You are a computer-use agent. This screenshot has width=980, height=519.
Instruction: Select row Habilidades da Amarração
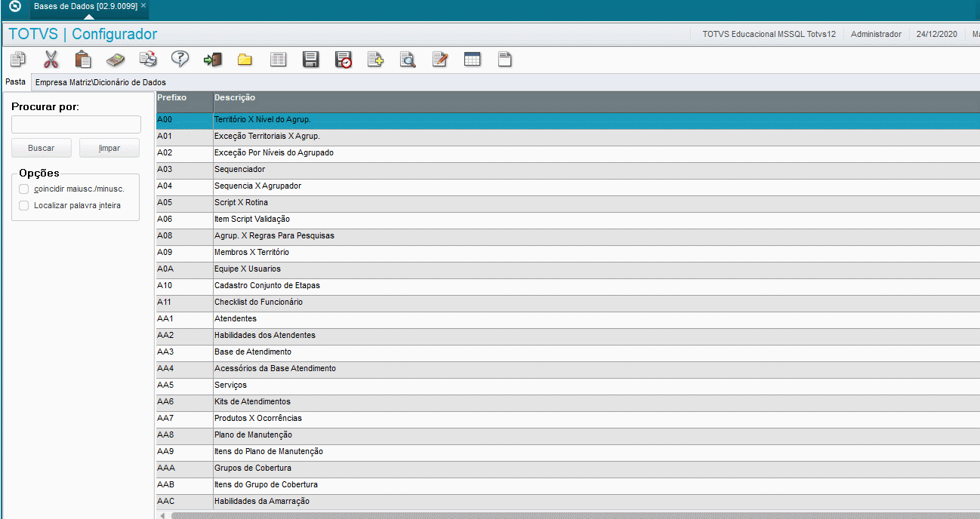click(x=568, y=502)
